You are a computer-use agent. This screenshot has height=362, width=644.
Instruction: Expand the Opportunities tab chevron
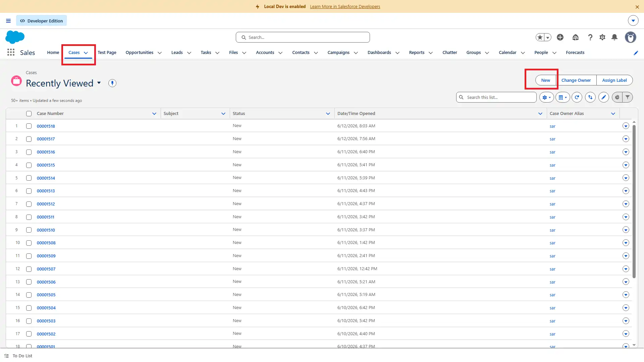160,53
